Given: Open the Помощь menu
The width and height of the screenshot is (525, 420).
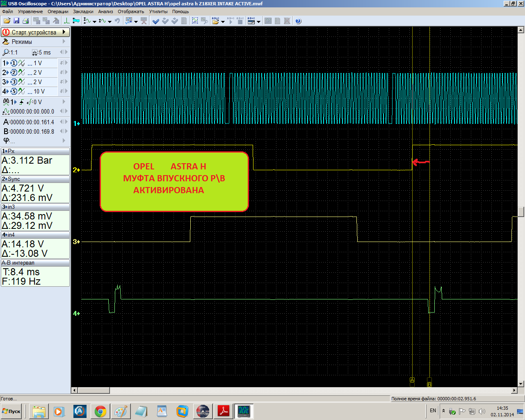Looking at the screenshot, I should coord(180,11).
